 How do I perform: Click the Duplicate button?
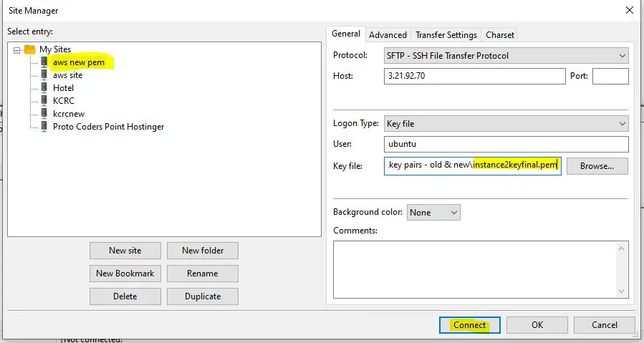pos(203,296)
